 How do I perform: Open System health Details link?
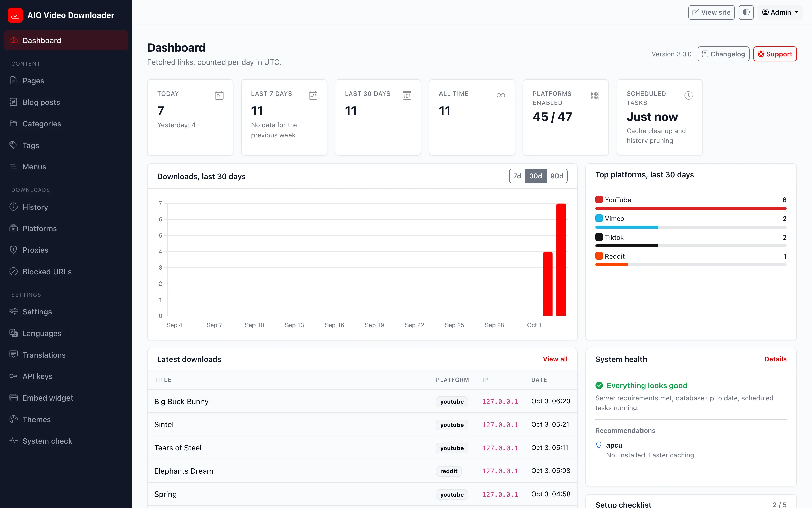coord(775,359)
